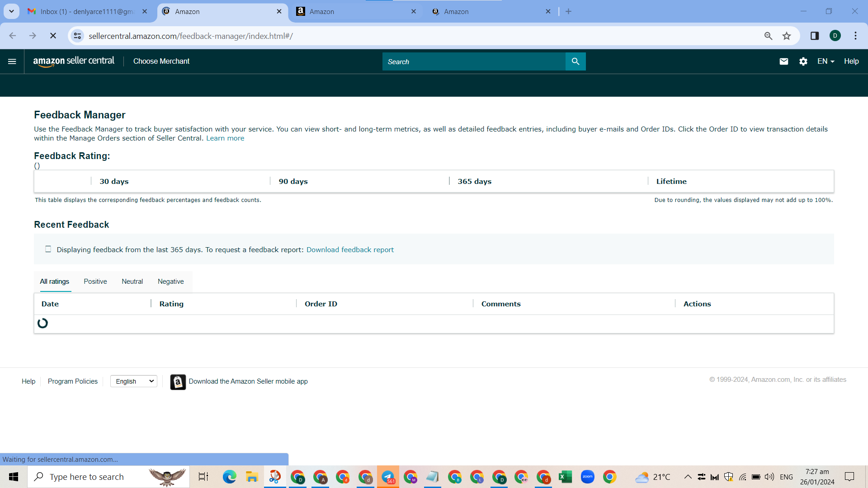Open Task View on taskbar

[x=203, y=477]
